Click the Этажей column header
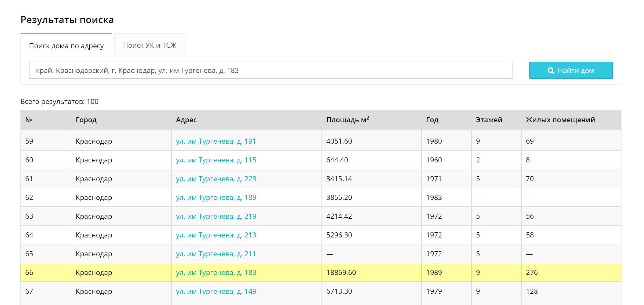Viewport: 644px width, 305px height. 489,120
